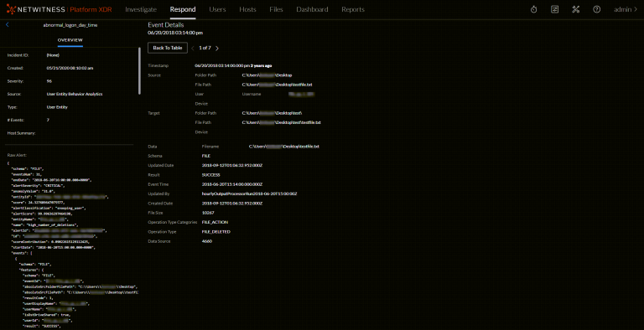Click the '# Events' value 7
The height and width of the screenshot is (330, 644).
tap(48, 121)
